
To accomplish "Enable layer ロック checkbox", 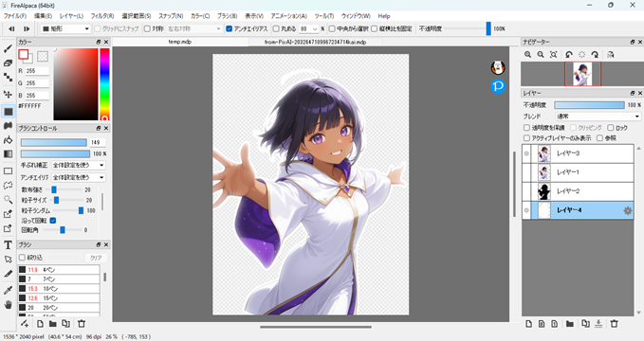I will [x=611, y=128].
